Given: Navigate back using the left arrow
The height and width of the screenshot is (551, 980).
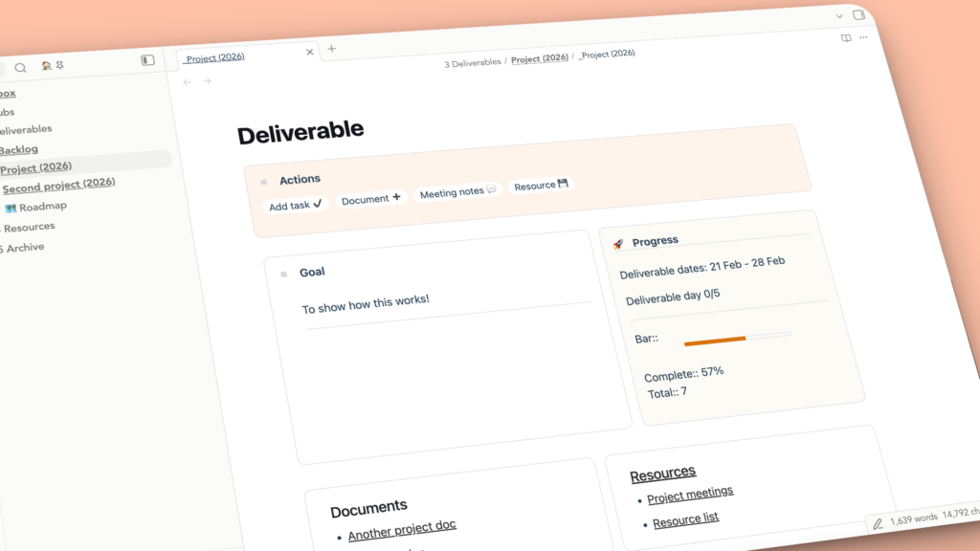Looking at the screenshot, I should [x=188, y=83].
